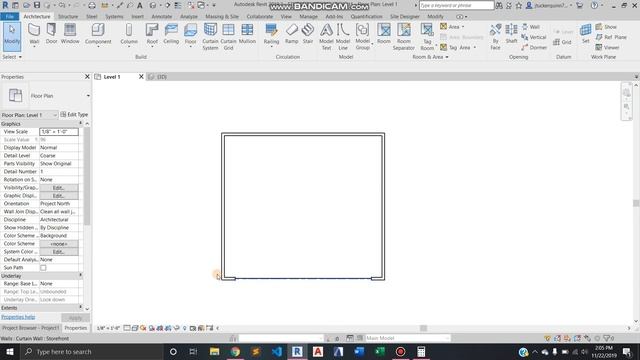Click the Edit Type button
Image resolution: width=640 pixels, height=360 pixels.
point(74,115)
